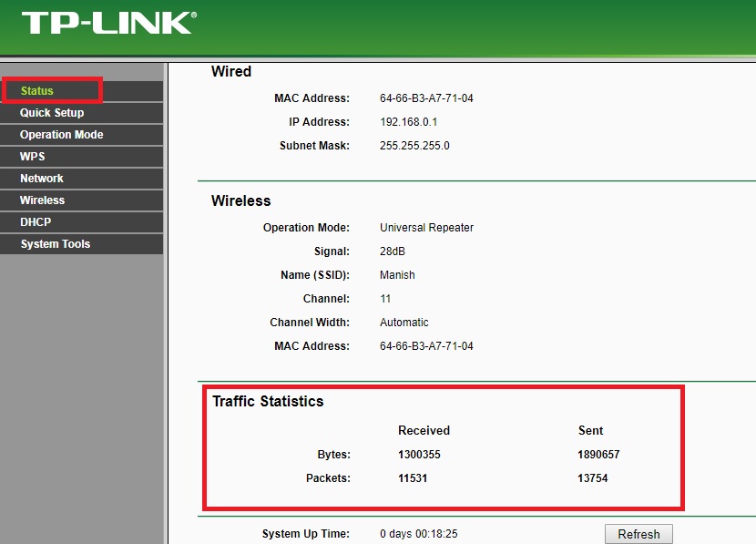This screenshot has height=544, width=756.
Task: Open the WPS menu item
Action: (x=33, y=157)
